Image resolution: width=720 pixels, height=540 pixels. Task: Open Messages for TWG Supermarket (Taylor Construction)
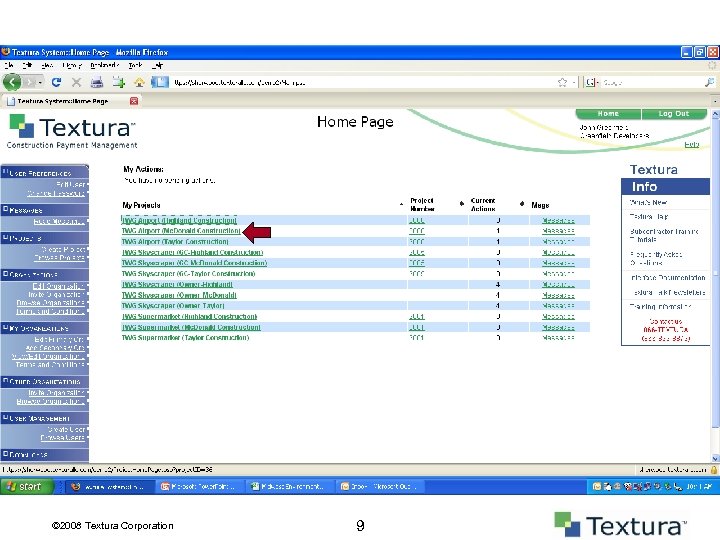coord(558,338)
